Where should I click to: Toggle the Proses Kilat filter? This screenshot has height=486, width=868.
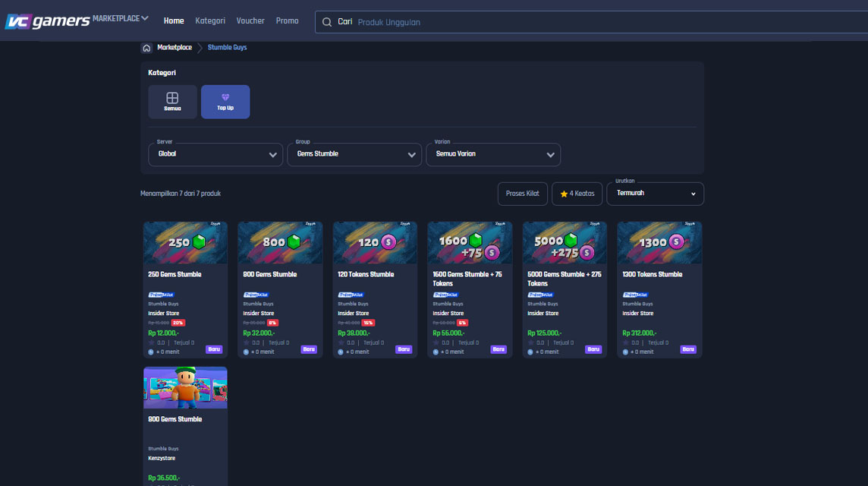point(523,194)
